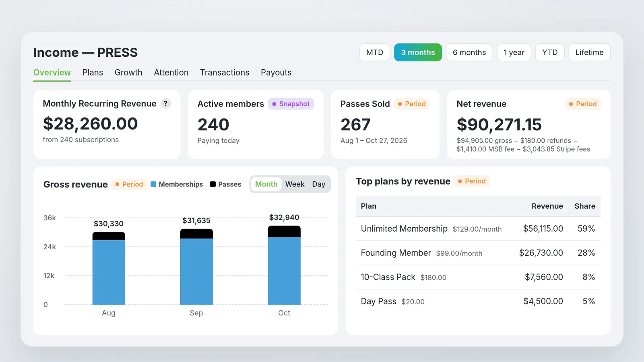The image size is (644, 362).
Task: Click the Revenue column header
Action: [547, 206]
